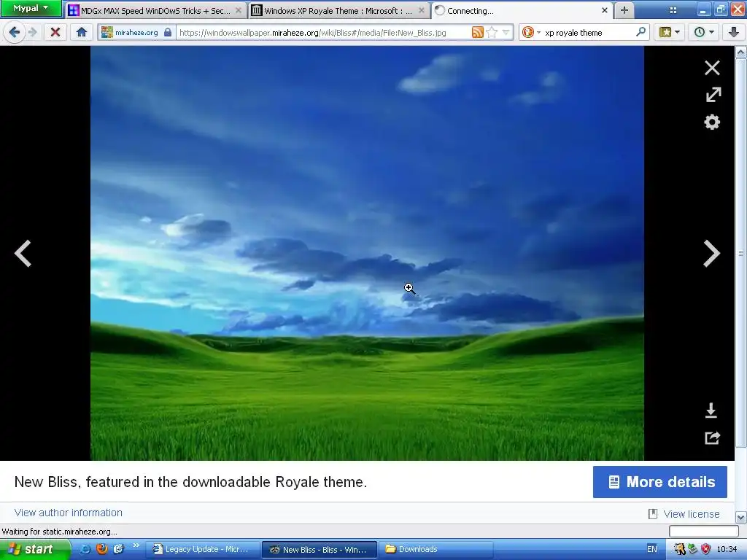Go to the home page

(82, 32)
